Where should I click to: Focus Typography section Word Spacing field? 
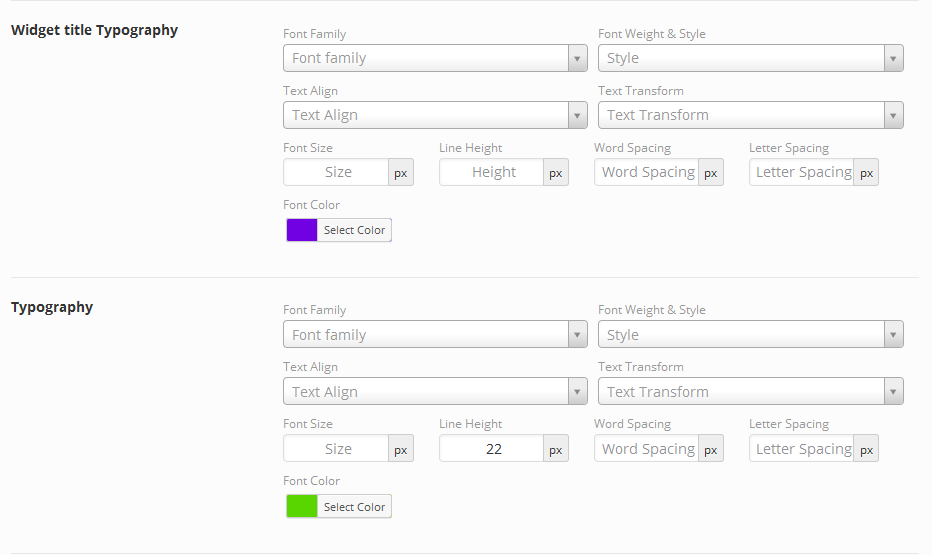pyautogui.click(x=647, y=449)
